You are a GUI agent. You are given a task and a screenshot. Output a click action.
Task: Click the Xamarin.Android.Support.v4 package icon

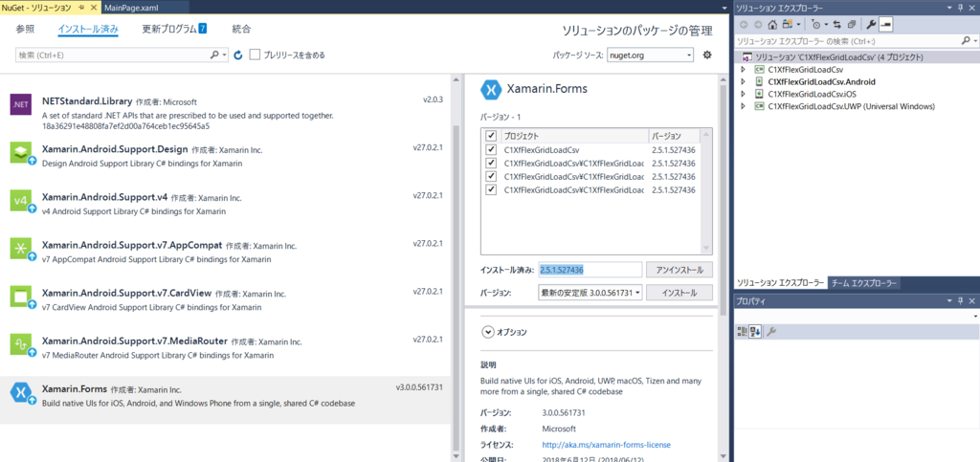tap(22, 201)
